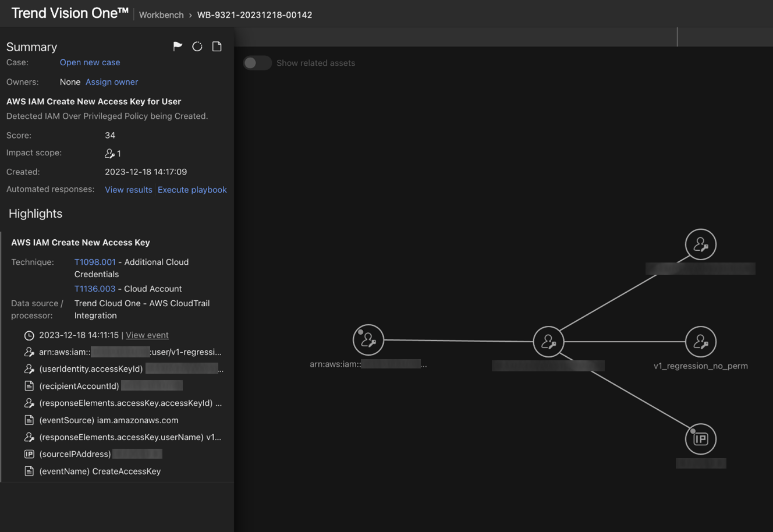Toggle Show related assets switch
The image size is (773, 532).
(257, 63)
